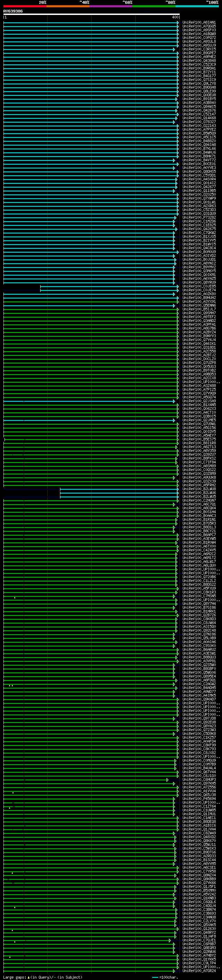222x980 pixels.
Task: Select hit label UniRef100_A3Z488
Action: (199, 386)
